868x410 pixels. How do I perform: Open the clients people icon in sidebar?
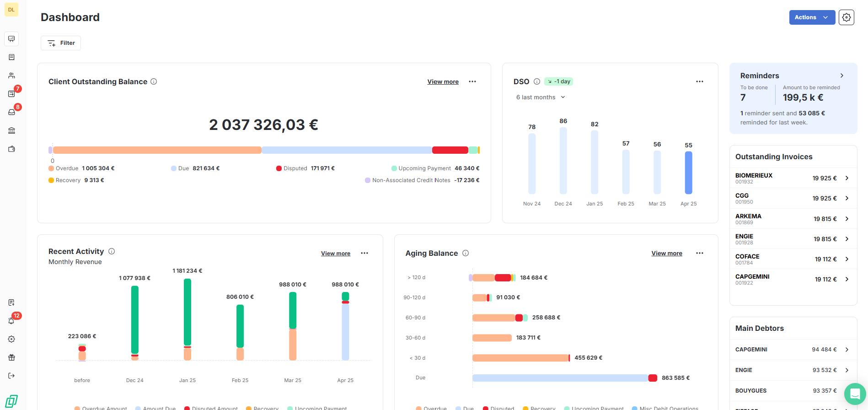pyautogui.click(x=11, y=76)
